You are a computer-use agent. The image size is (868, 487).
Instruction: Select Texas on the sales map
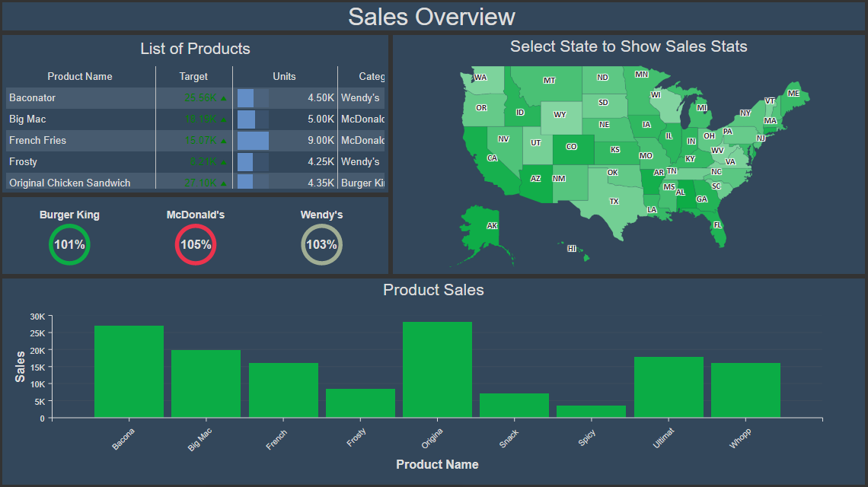coord(612,200)
